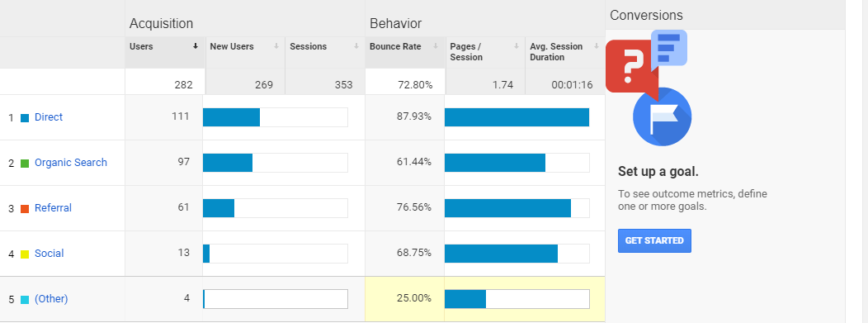
Task: Open the Social channel link
Action: click(x=50, y=253)
